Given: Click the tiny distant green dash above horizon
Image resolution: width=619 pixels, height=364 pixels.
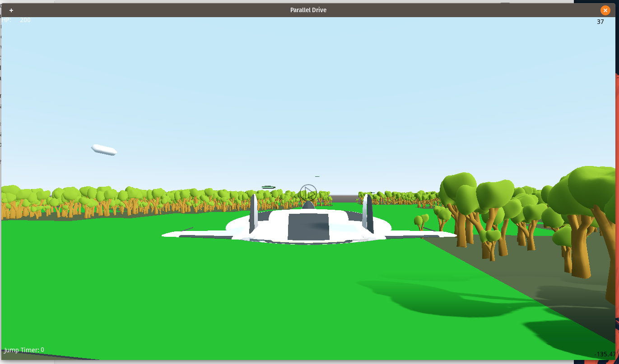Looking at the screenshot, I should (317, 176).
